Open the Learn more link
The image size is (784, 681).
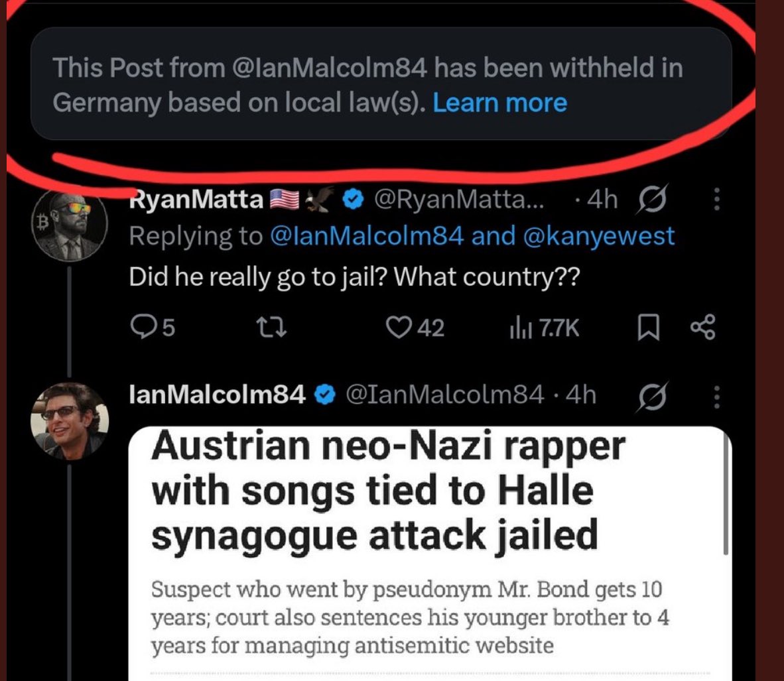(499, 103)
